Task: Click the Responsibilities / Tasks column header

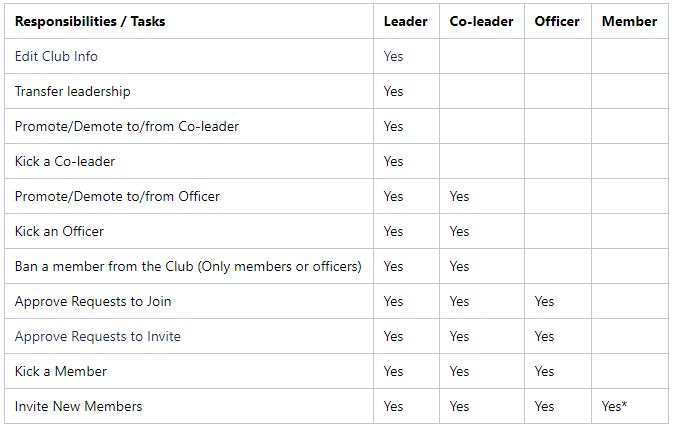Action: point(90,21)
